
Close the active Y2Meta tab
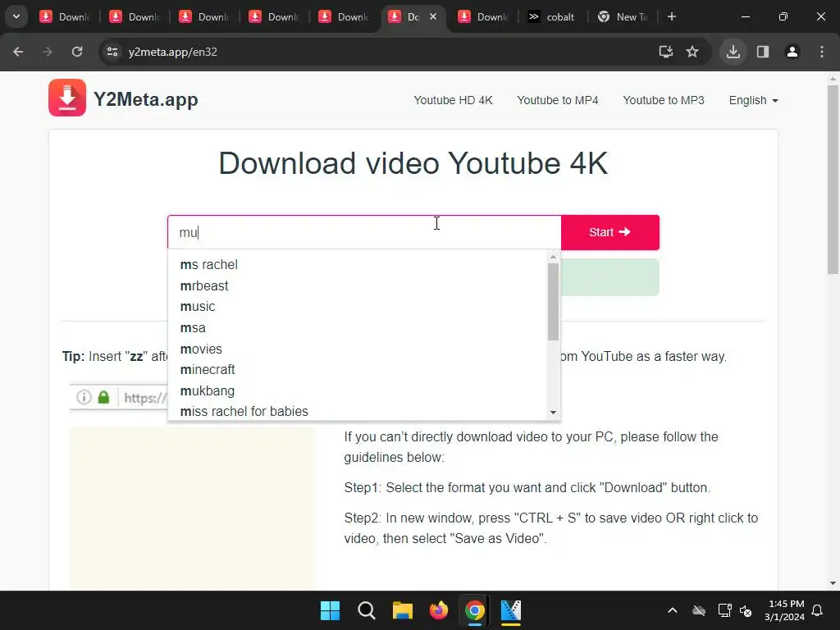[x=433, y=16]
